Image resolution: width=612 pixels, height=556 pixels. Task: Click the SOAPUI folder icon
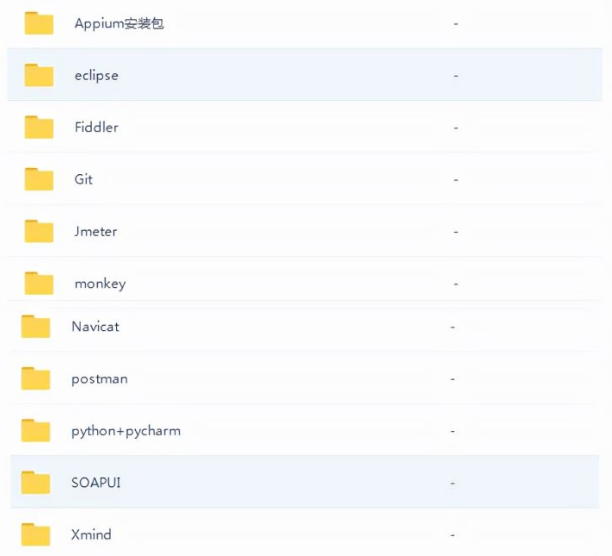coord(36,482)
